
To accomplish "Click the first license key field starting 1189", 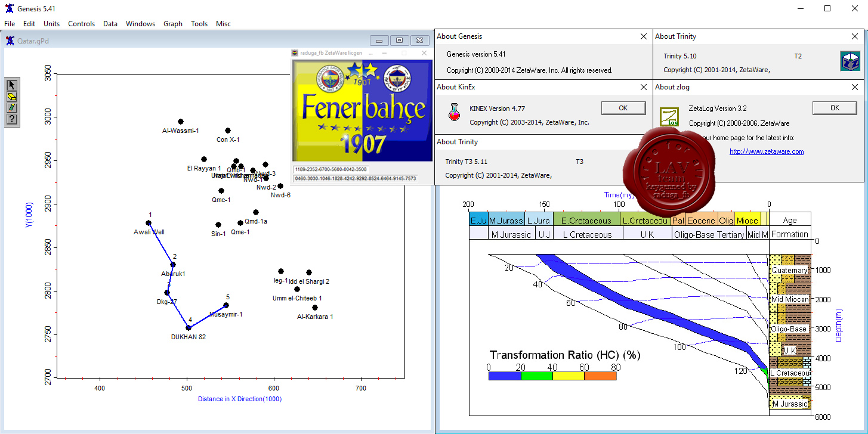I will coord(331,169).
